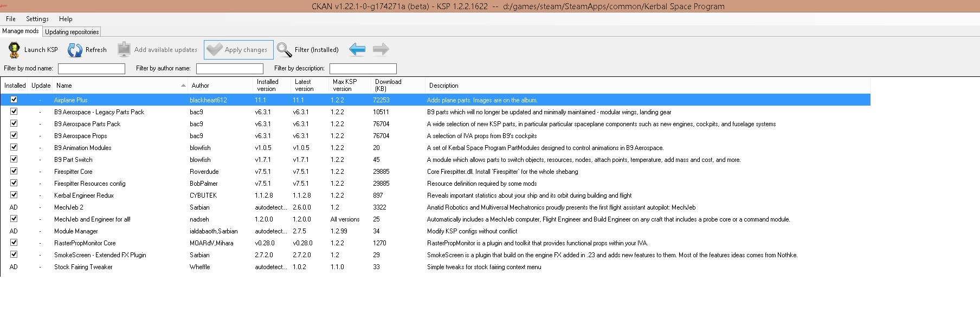980x326 pixels.
Task: Select the Module Manager mod name
Action: 76,231
